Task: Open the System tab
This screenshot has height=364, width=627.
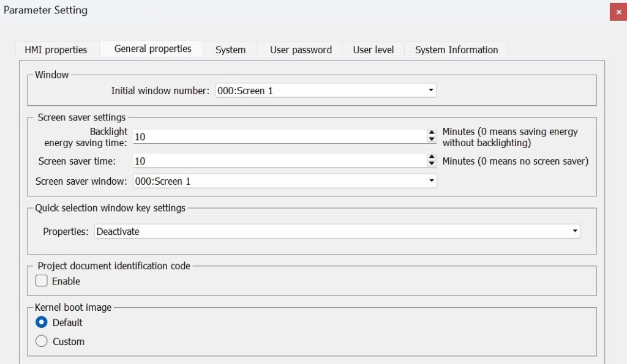Action: click(230, 50)
